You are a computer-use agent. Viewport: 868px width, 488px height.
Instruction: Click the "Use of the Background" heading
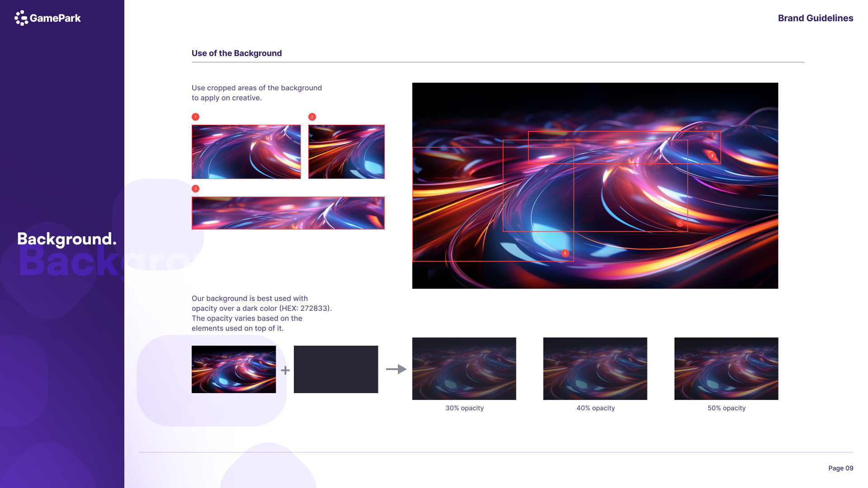(237, 53)
